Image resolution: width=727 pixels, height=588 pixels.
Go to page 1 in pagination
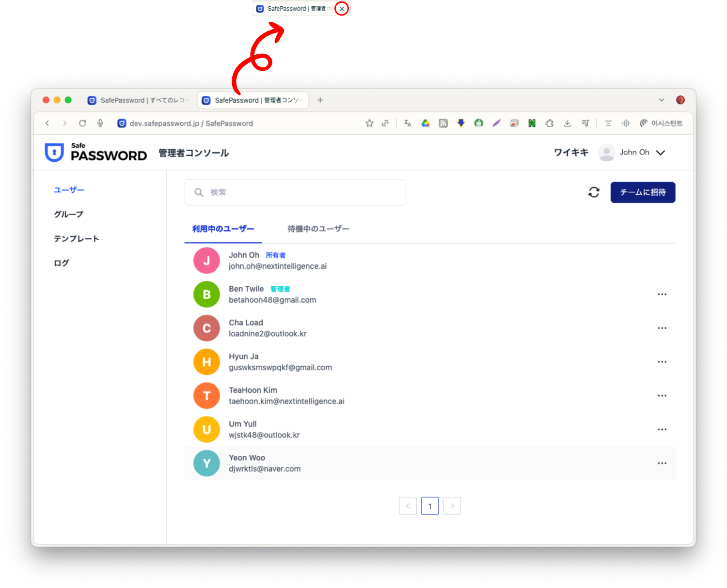point(430,506)
